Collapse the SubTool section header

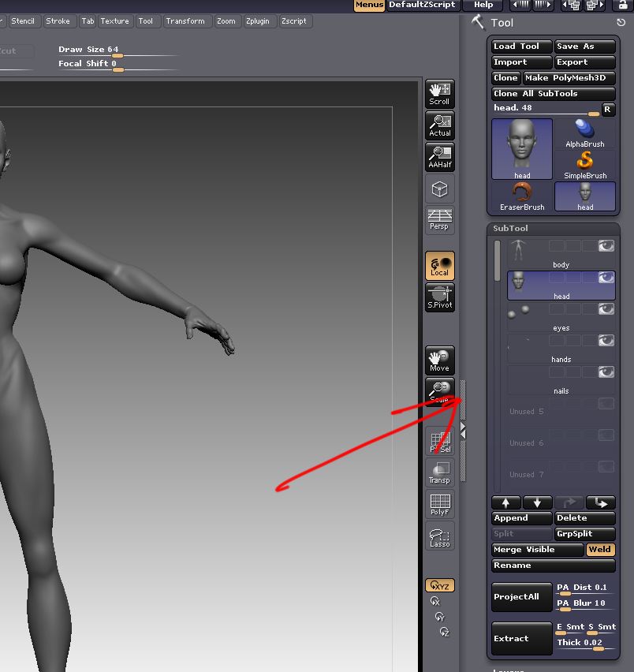pyautogui.click(x=511, y=229)
